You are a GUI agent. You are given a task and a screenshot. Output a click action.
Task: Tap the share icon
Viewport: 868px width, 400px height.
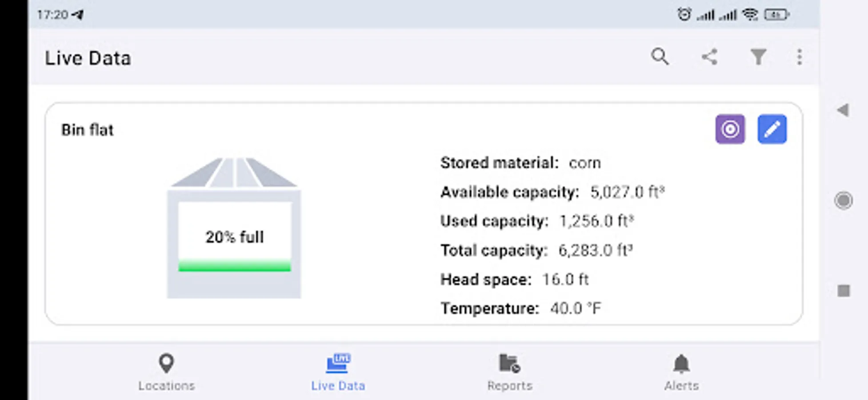tap(709, 57)
